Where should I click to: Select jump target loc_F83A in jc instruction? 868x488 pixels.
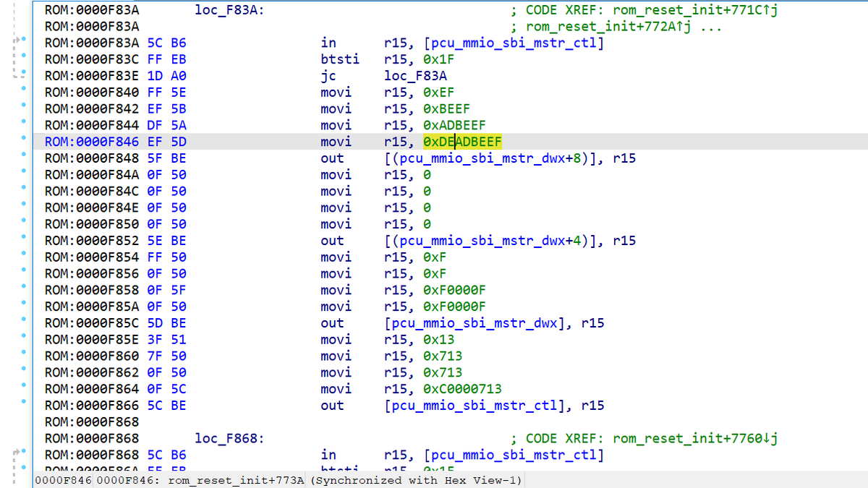(414, 76)
